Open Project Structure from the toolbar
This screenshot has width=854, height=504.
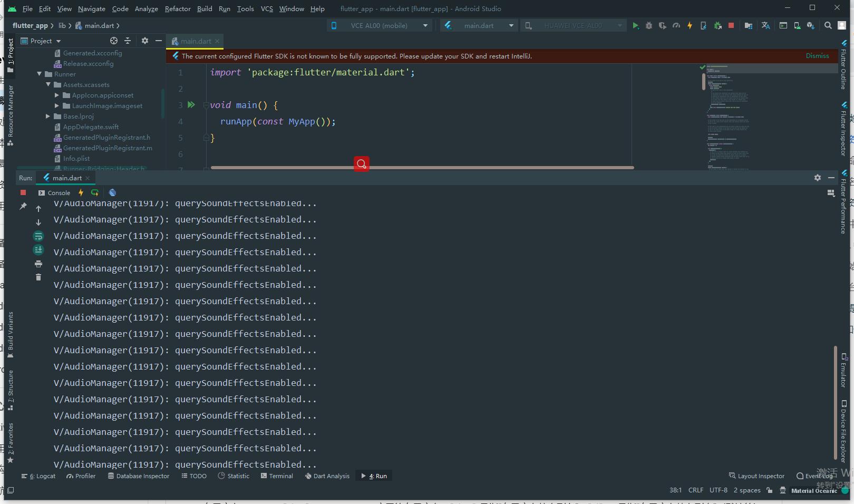(749, 25)
